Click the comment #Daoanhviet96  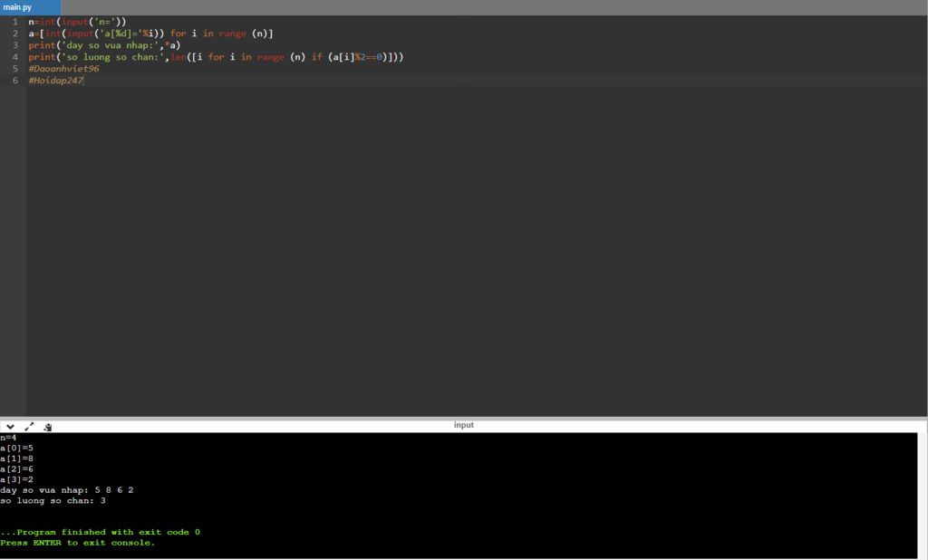64,69
